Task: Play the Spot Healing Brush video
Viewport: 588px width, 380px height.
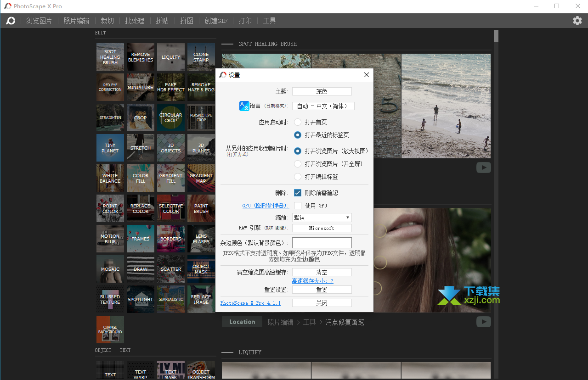Action: (x=483, y=168)
